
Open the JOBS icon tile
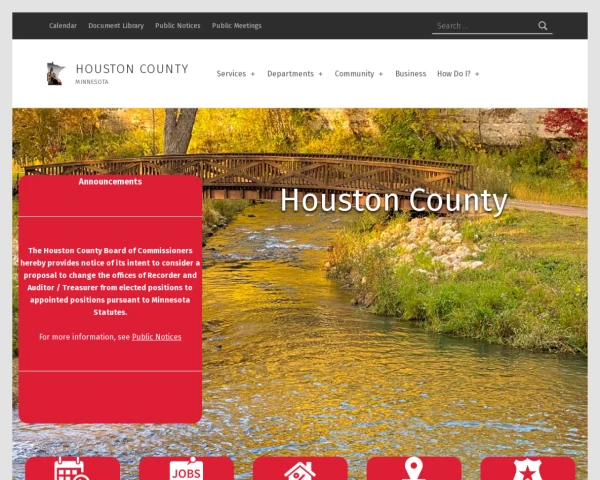point(186,468)
